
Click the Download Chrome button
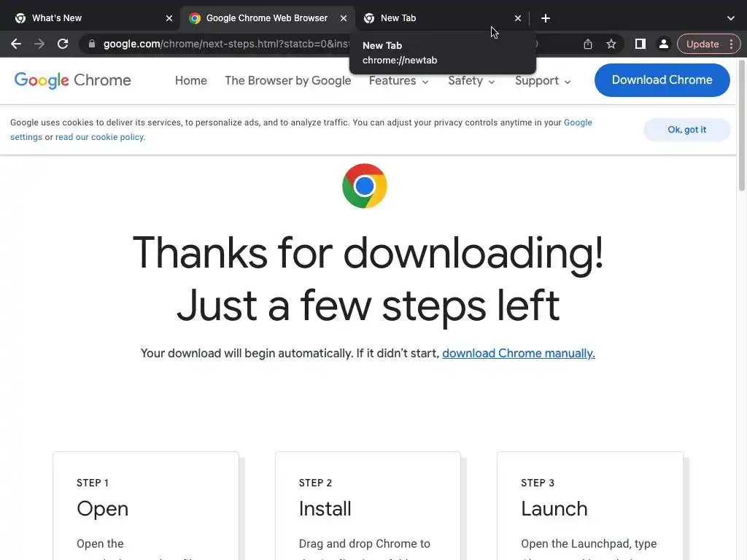662,80
